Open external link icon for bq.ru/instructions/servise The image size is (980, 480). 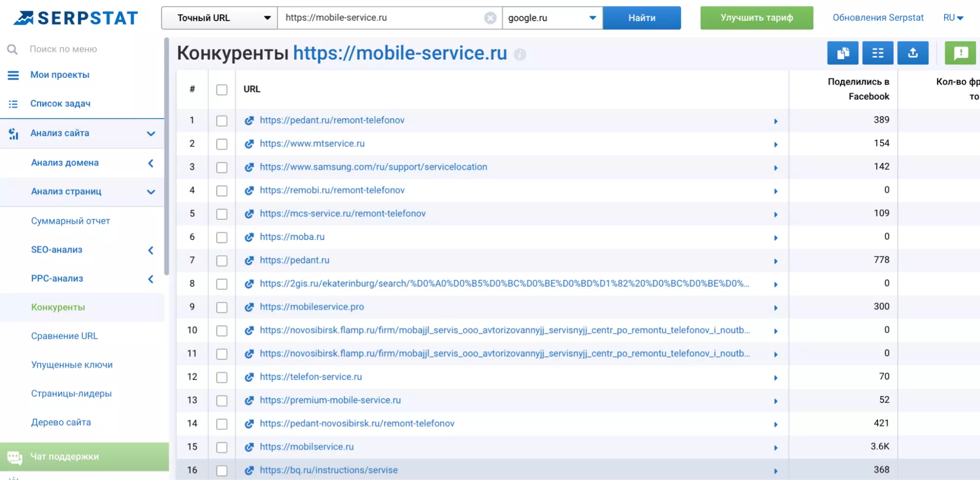(x=249, y=470)
